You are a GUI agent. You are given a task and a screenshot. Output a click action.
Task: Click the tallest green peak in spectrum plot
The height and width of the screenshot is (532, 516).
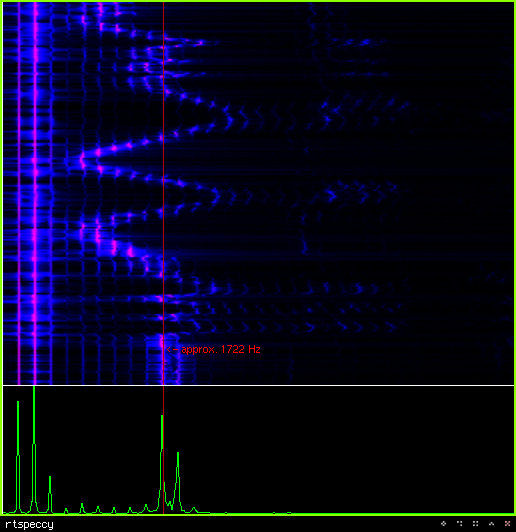(34, 450)
